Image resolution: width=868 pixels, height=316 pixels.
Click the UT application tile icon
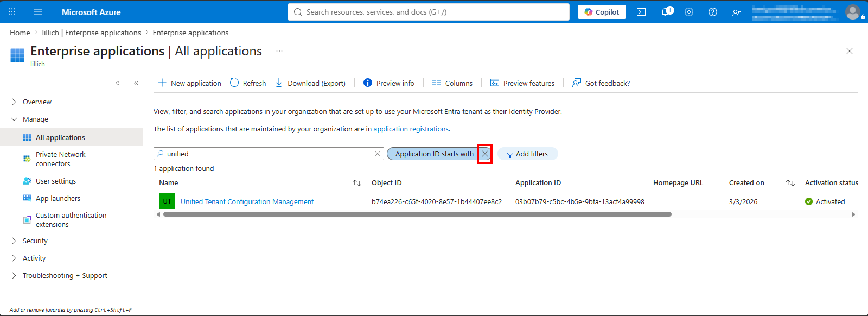pos(167,201)
